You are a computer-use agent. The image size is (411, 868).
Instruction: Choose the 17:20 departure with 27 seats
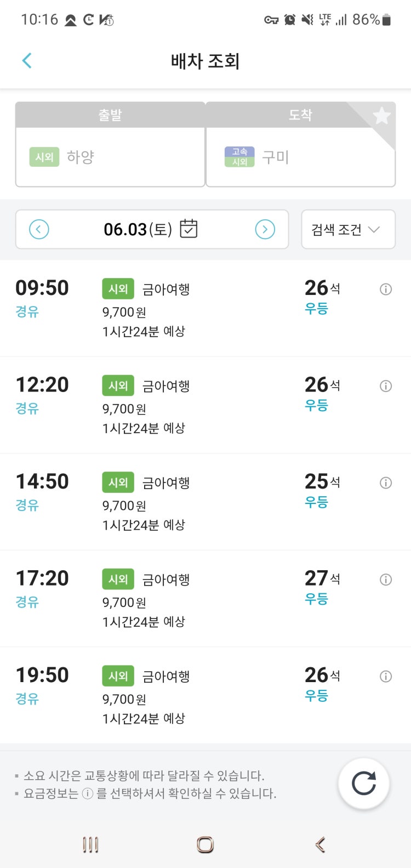coord(206,599)
